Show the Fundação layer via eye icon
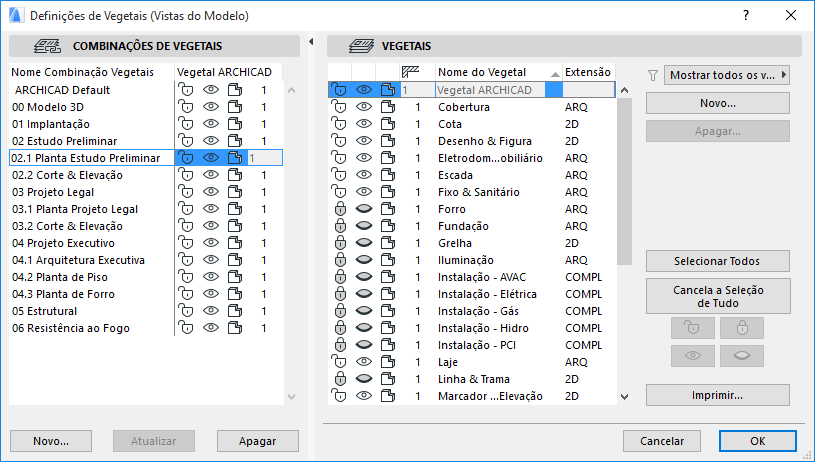815x462 pixels. (x=364, y=226)
